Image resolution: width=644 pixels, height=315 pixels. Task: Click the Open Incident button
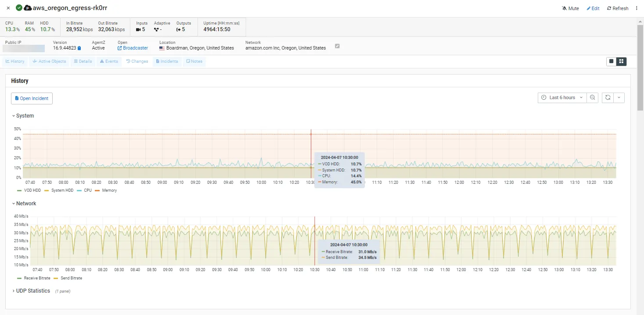32,98
